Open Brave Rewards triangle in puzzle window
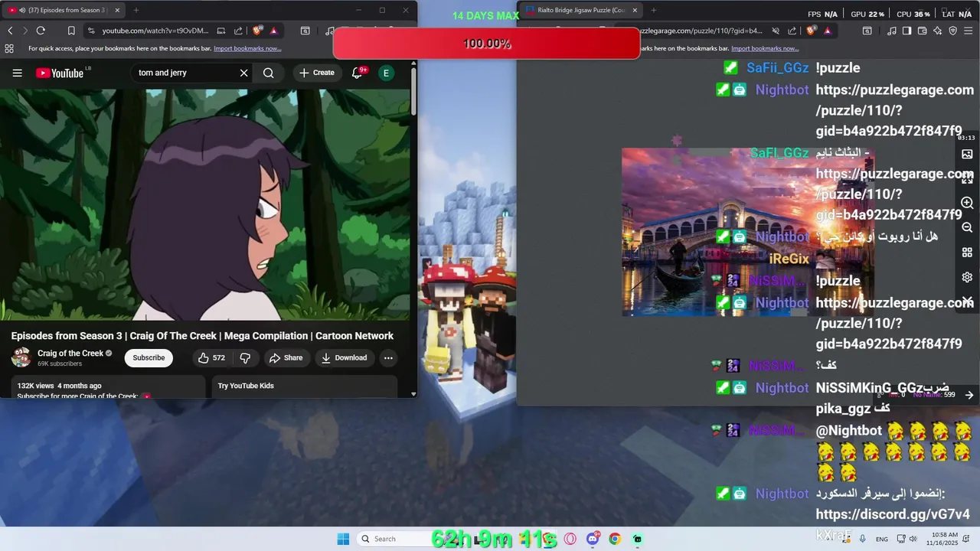 coord(828,31)
